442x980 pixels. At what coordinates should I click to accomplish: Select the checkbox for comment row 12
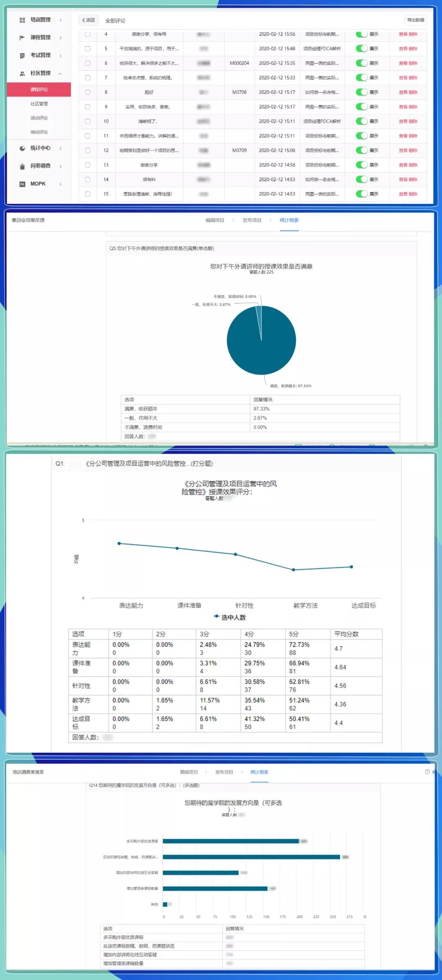click(88, 150)
